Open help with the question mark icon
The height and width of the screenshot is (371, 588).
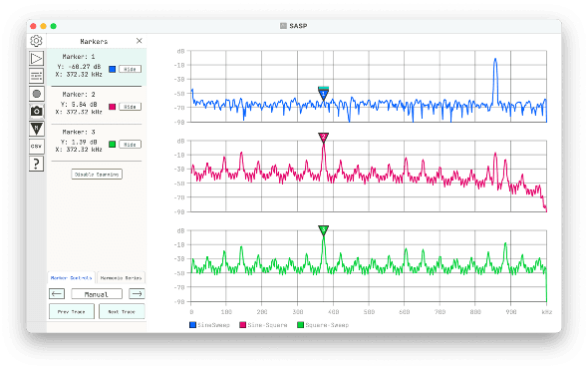pos(36,164)
